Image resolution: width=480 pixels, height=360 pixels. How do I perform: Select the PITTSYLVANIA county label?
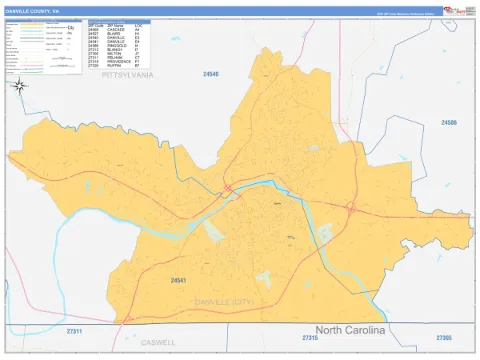[x=128, y=75]
